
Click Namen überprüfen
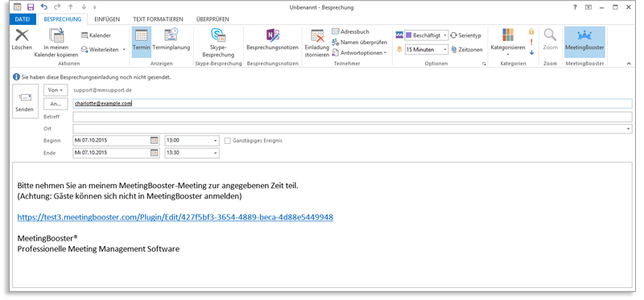[x=359, y=43]
